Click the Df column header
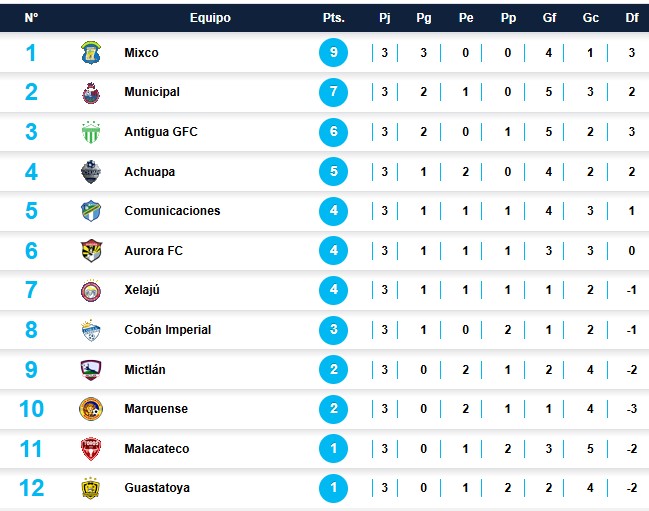Screen dimensions: 649x511 (632, 18)
